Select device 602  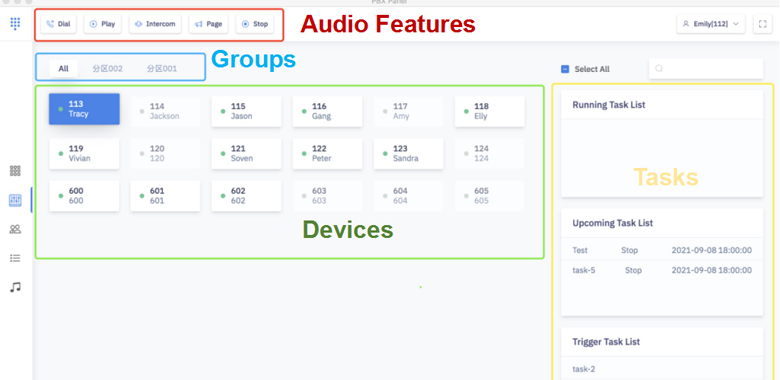point(246,196)
